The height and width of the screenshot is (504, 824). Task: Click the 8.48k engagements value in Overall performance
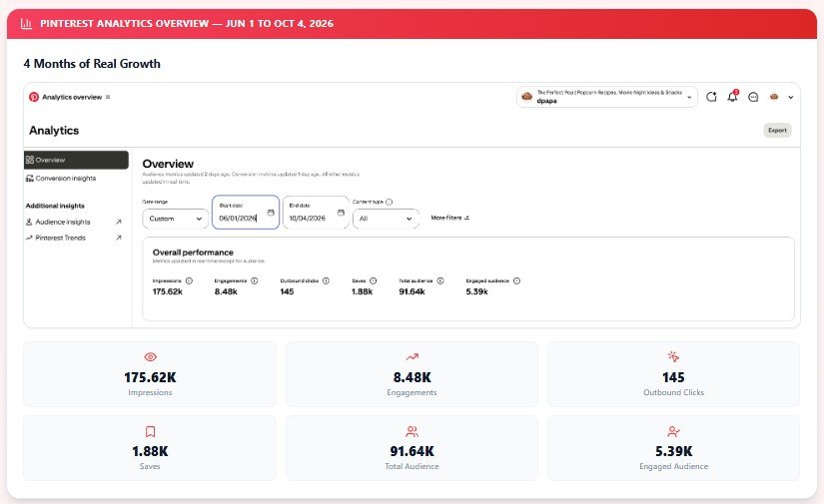pos(226,291)
